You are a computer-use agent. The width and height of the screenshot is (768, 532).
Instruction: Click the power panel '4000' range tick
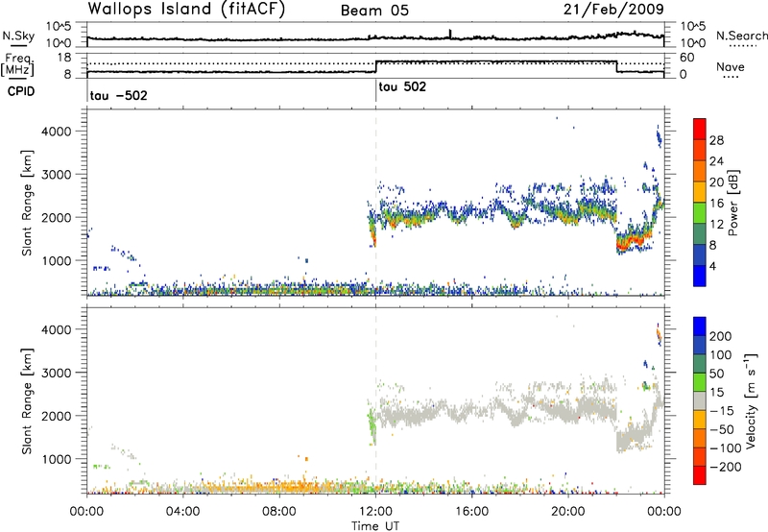(57, 132)
